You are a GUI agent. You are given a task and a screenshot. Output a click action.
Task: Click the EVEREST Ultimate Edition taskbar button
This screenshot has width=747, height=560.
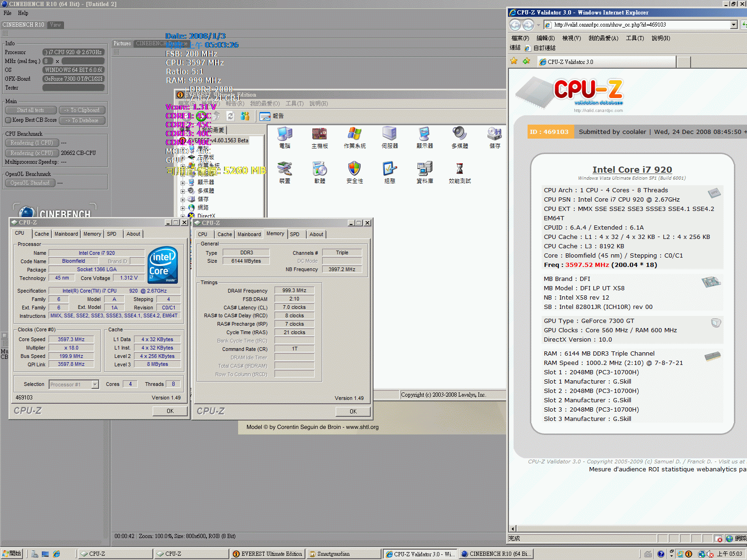pyautogui.click(x=268, y=554)
